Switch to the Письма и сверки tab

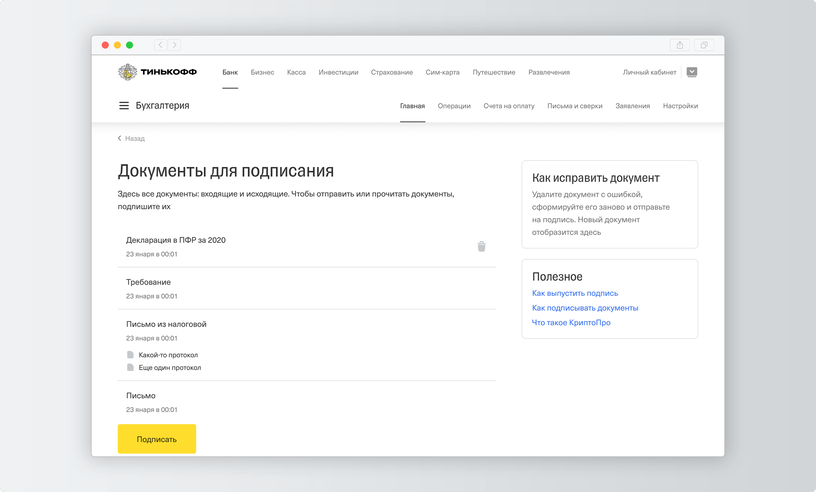[575, 106]
